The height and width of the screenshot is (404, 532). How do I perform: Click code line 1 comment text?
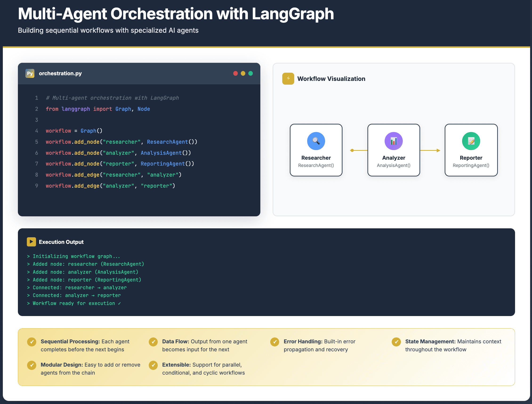tap(112, 98)
